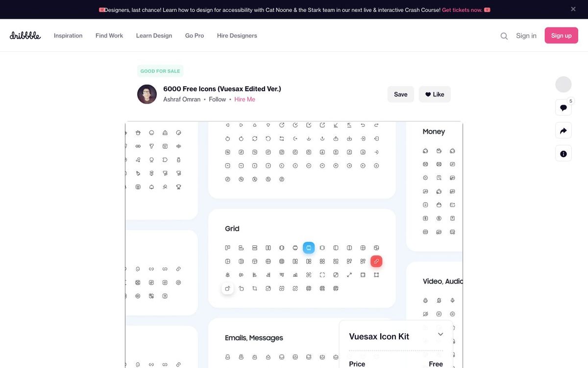Image resolution: width=588 pixels, height=368 pixels.
Task: Click the Money heading in the shot
Action: coord(434,131)
